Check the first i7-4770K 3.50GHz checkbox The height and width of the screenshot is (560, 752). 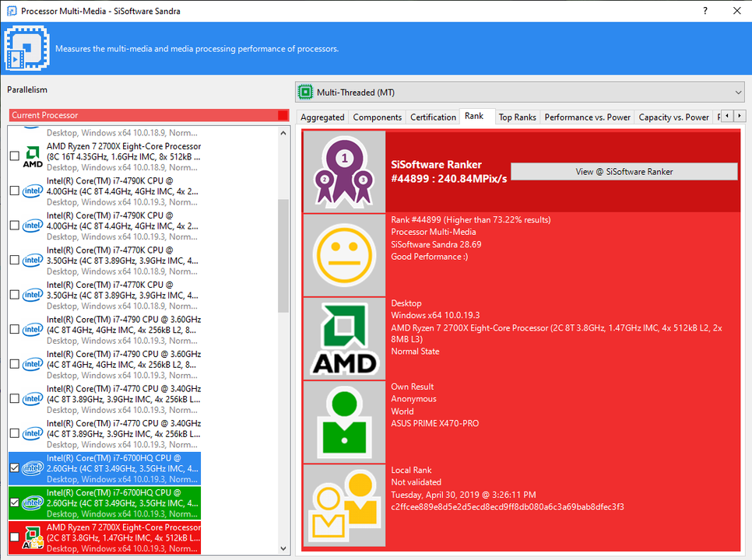[14, 260]
